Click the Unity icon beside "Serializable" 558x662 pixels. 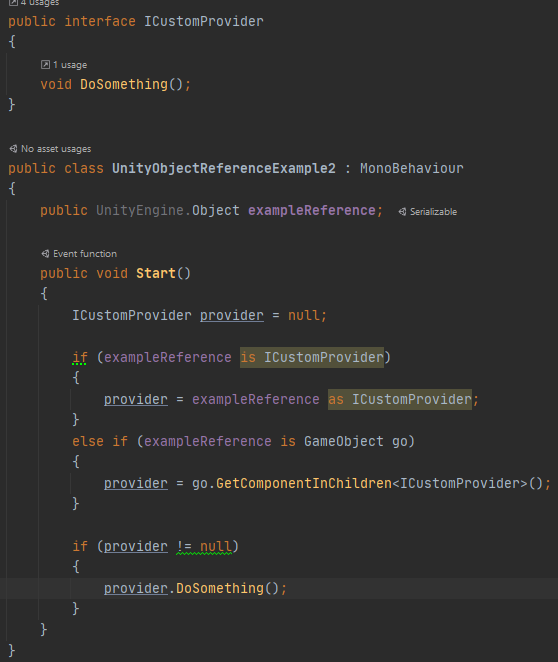tap(403, 212)
